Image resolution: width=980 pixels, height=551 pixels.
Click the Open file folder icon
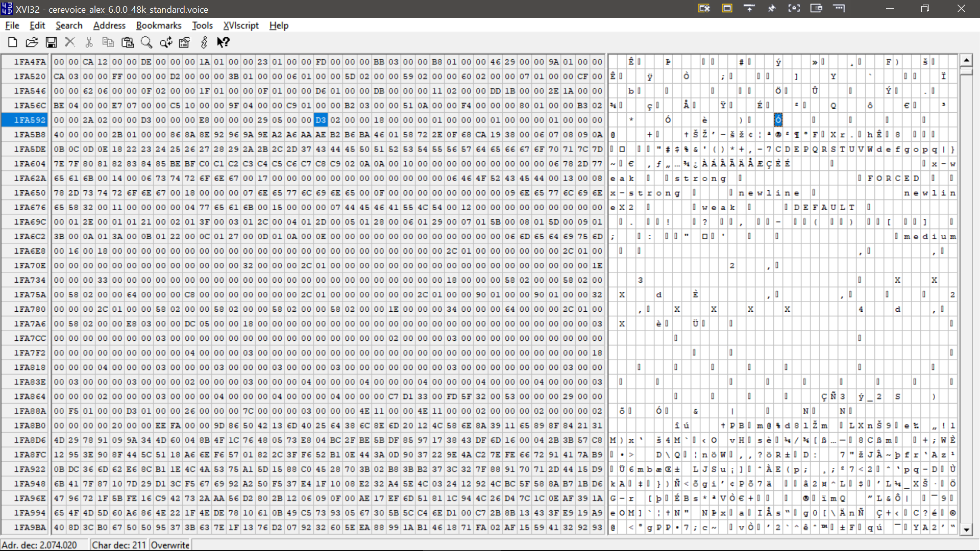click(32, 42)
